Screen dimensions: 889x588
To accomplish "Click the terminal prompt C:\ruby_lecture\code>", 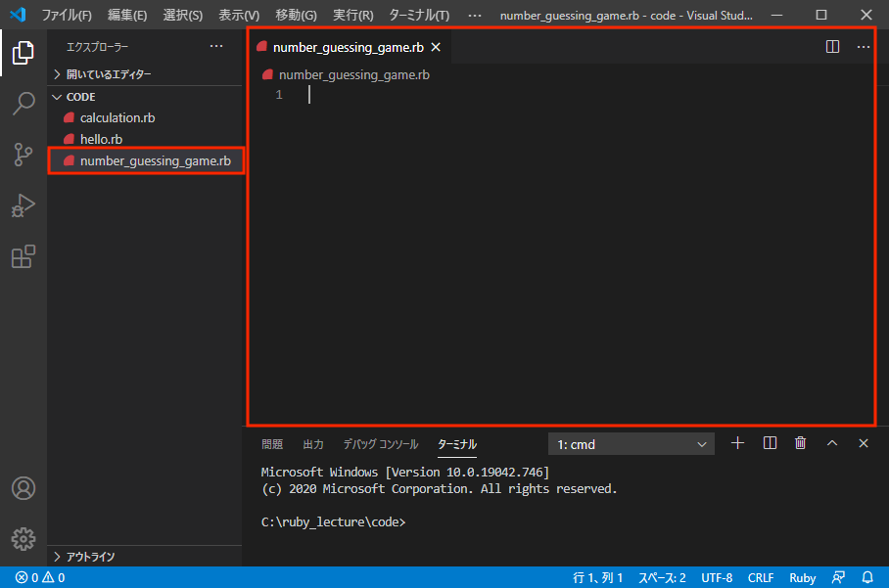I will [x=333, y=521].
